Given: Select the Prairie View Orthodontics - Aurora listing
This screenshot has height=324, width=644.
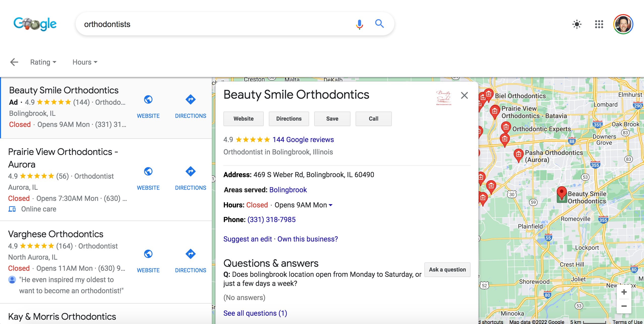Looking at the screenshot, I should (x=63, y=158).
